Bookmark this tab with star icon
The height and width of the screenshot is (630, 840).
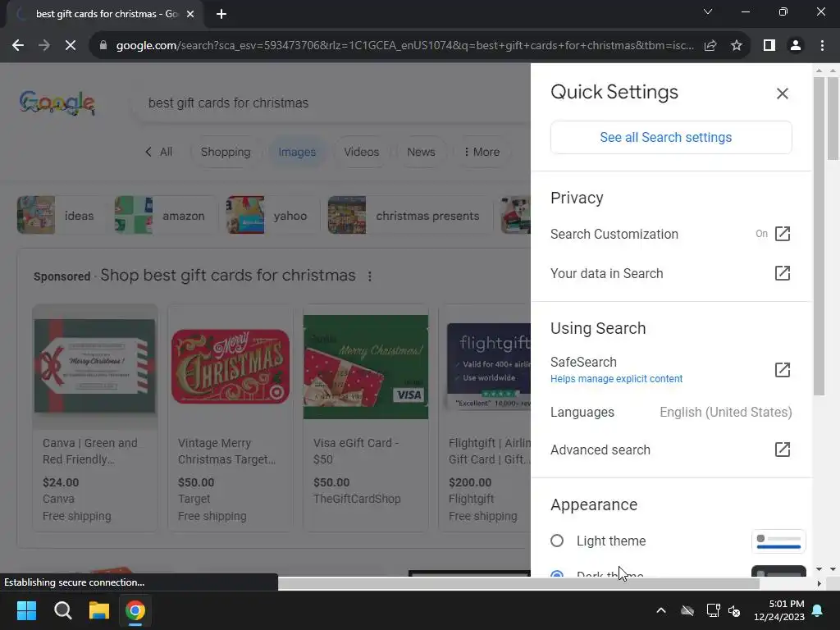[737, 46]
